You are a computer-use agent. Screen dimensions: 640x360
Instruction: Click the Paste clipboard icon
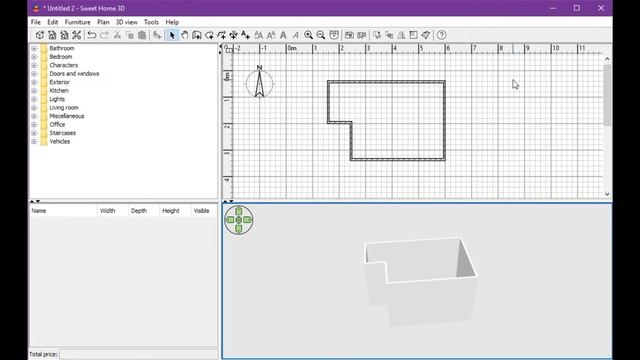pos(142,35)
